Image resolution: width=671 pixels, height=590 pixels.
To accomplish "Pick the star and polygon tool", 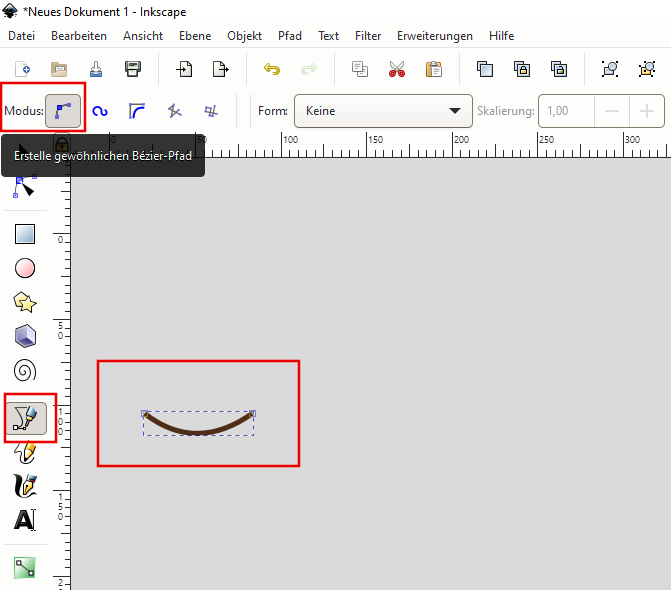I will click(25, 302).
